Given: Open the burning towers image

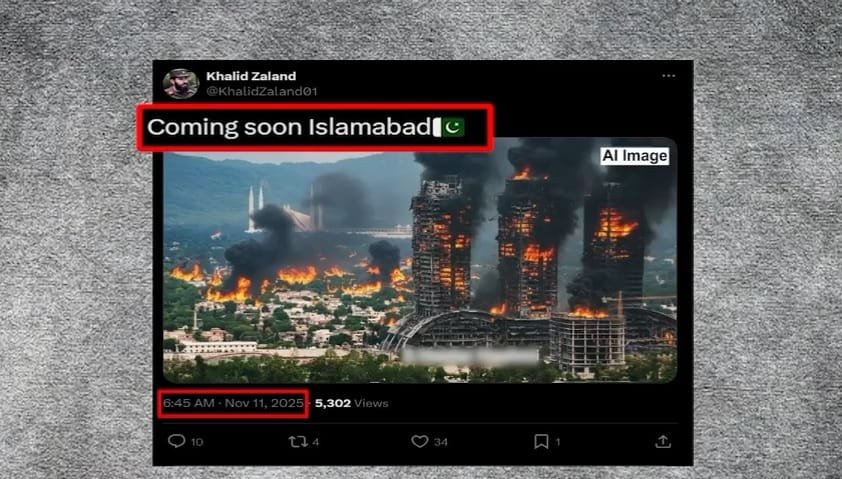Looking at the screenshot, I should click(420, 260).
